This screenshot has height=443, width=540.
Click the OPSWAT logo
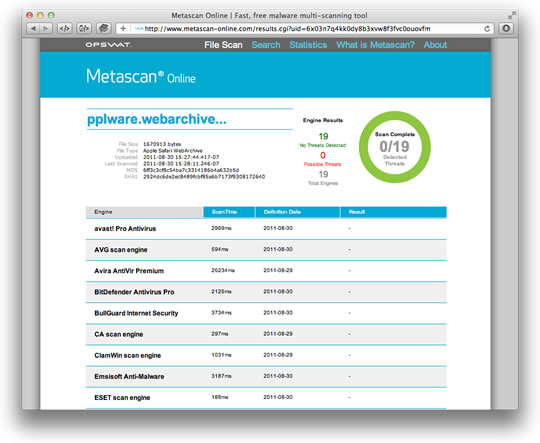pos(108,45)
